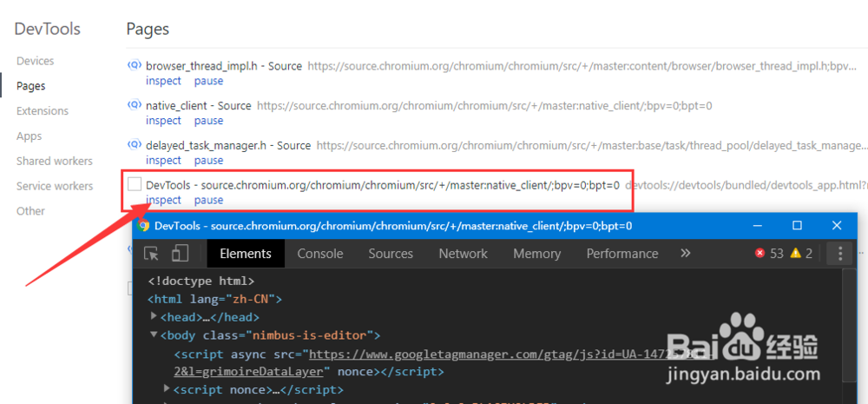The width and height of the screenshot is (868, 404).
Task: Click inspect under delayed_task_manager.h
Action: (163, 161)
